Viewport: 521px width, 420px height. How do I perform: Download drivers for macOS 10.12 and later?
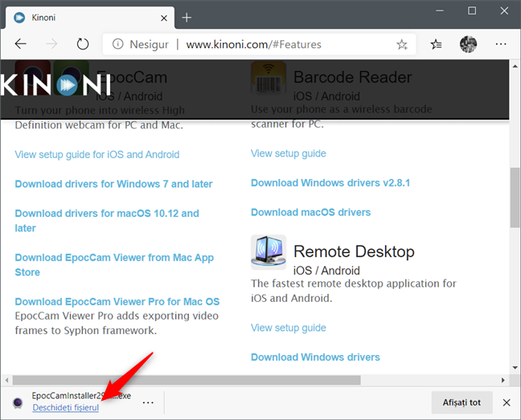tap(107, 221)
